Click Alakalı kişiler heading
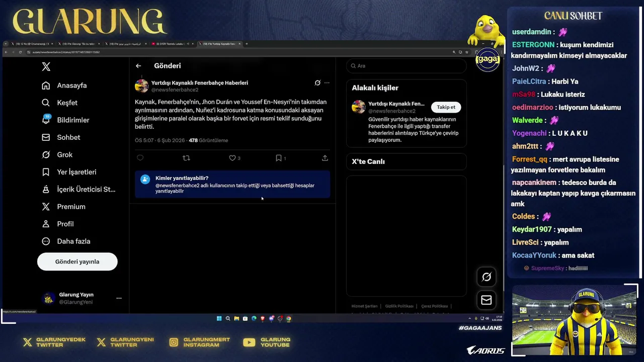Viewport: 644px width, 362px height. click(x=375, y=88)
